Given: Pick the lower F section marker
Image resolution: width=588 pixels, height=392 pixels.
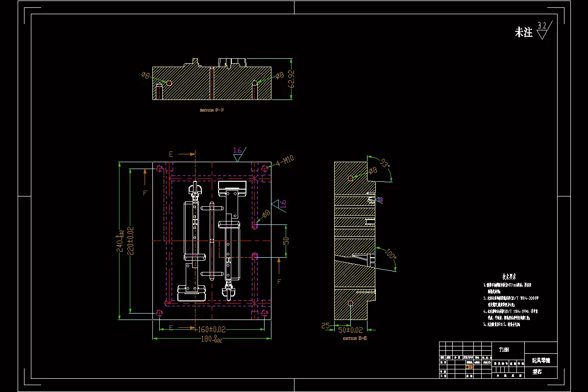Looking at the screenshot, I should (279, 282).
